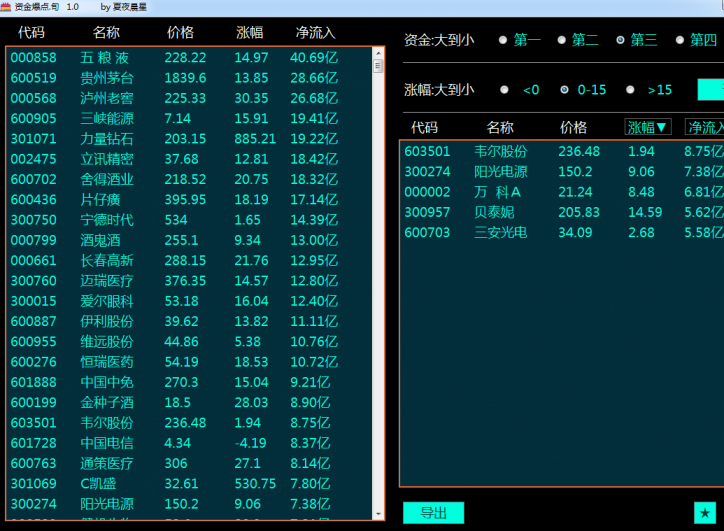Click 885.21 gain value of 力量钻石
Viewport: 724px width, 531px height.
click(x=255, y=139)
